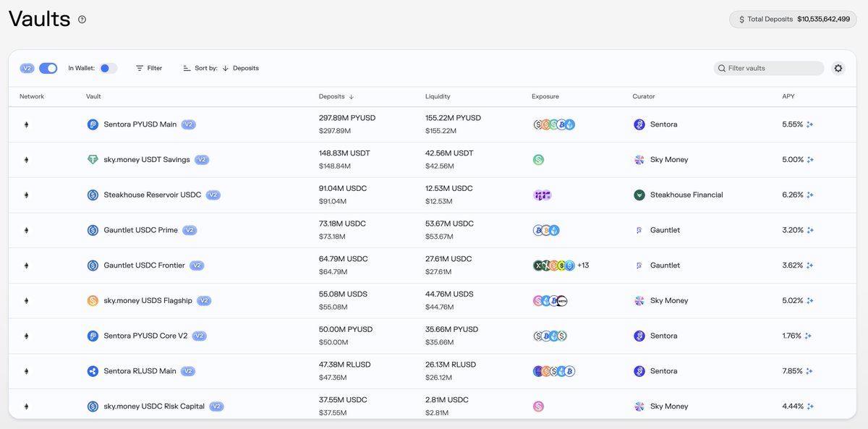The width and height of the screenshot is (868, 429).
Task: Open the Sort by Deposits dropdown
Action: point(221,68)
